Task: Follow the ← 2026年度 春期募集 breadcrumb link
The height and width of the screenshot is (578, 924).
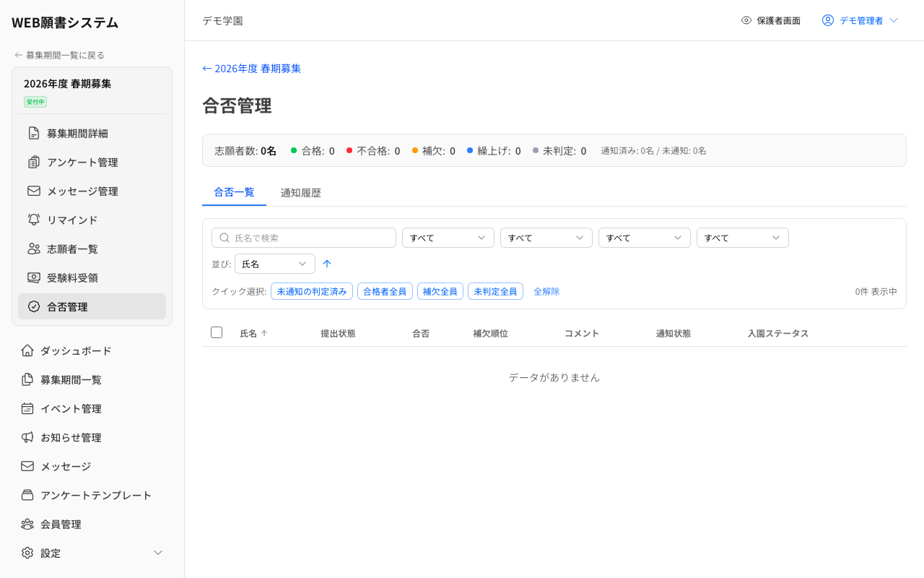Action: pyautogui.click(x=252, y=69)
